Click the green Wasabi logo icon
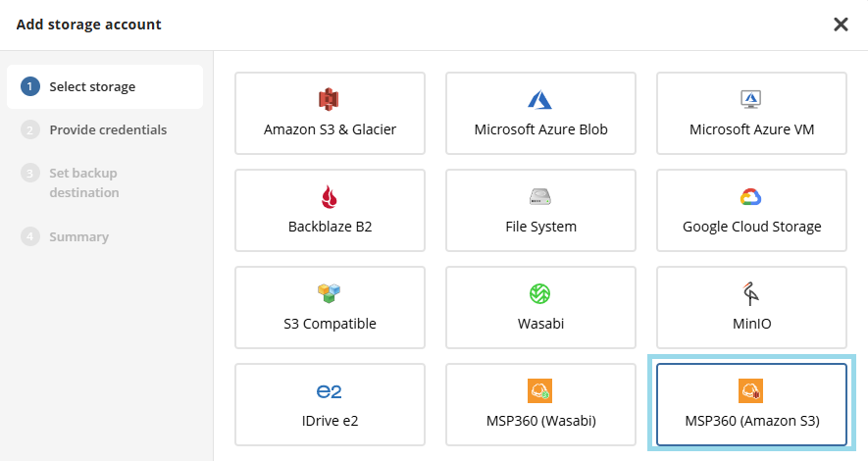 pos(539,294)
